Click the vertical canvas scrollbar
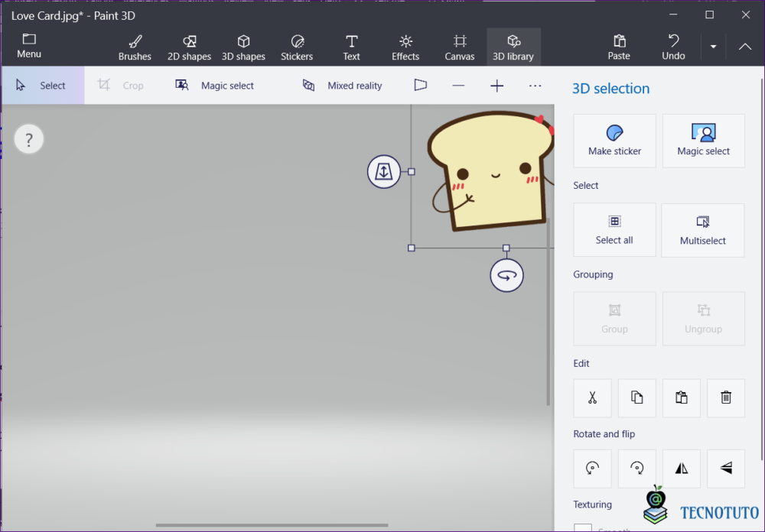 549,312
